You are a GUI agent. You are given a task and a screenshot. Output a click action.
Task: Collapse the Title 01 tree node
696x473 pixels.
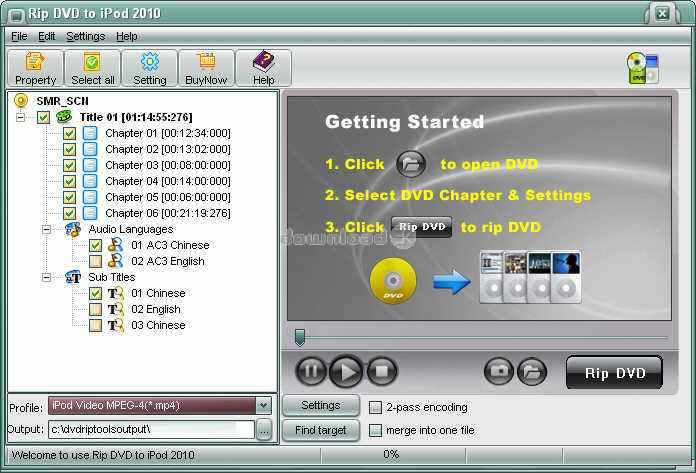coord(20,118)
